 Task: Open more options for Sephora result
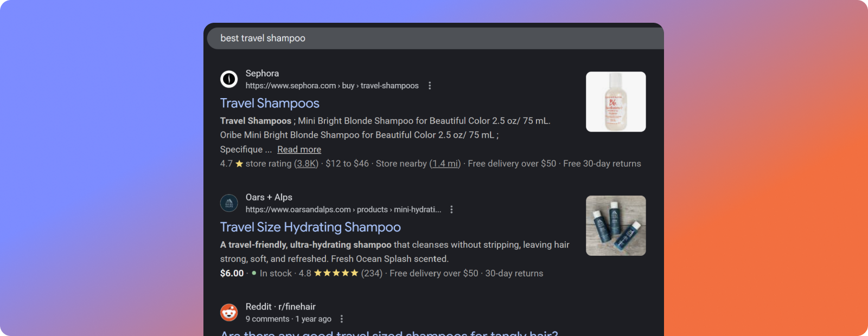430,86
